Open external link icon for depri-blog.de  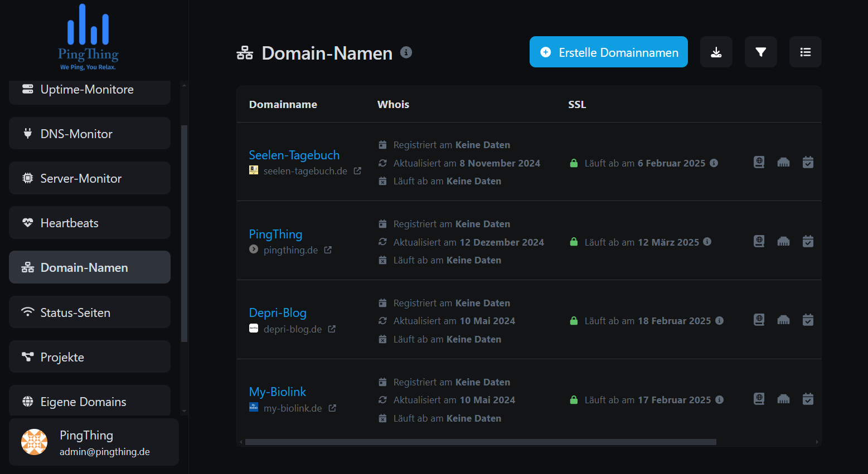[332, 329]
